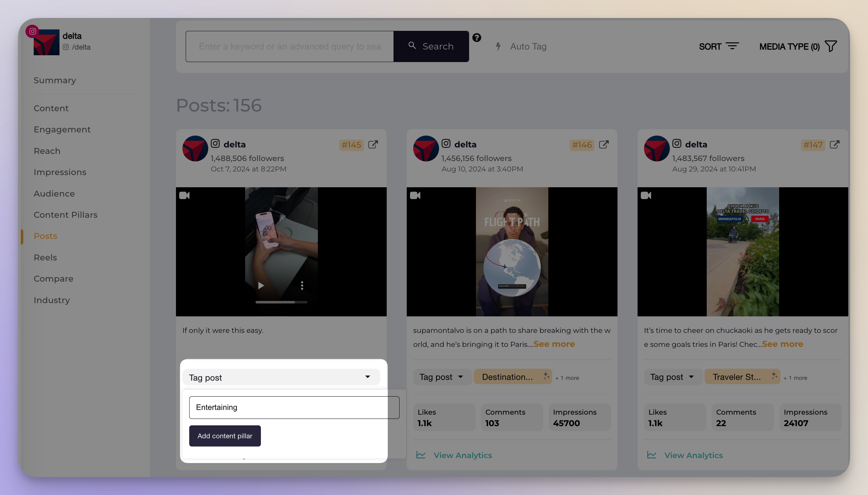Expand 'See more' on chuckaoki caption
868x495 pixels.
(783, 344)
